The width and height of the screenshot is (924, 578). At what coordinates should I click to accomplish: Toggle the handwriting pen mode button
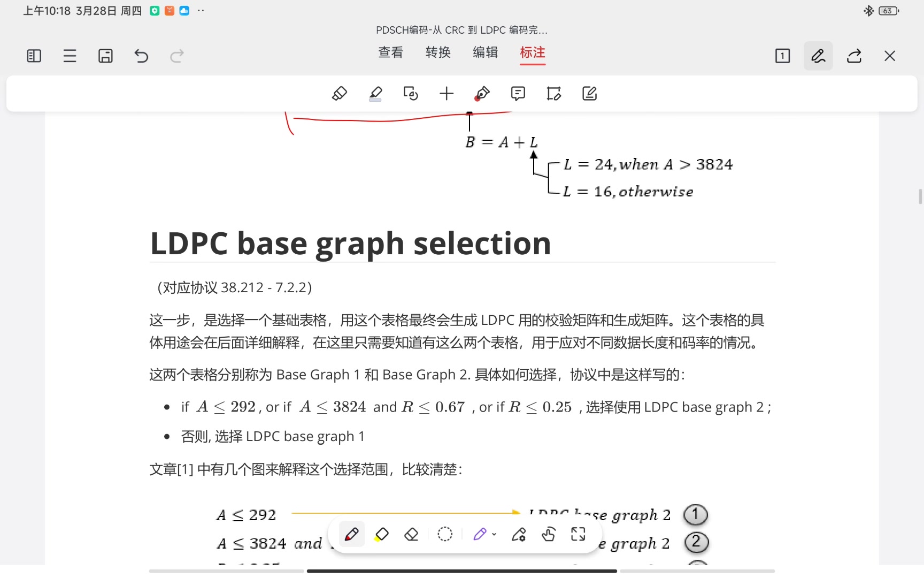(818, 56)
